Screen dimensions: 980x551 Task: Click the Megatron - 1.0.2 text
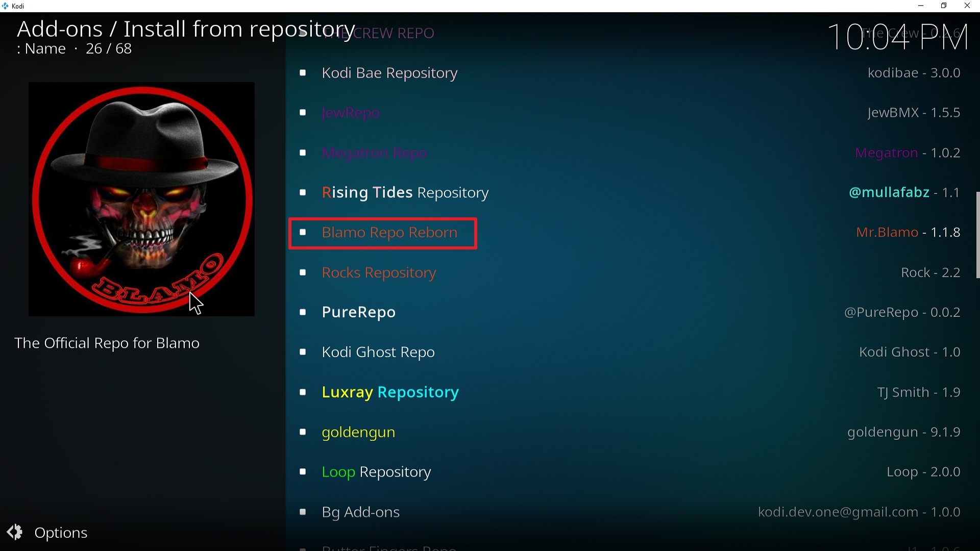[908, 153]
